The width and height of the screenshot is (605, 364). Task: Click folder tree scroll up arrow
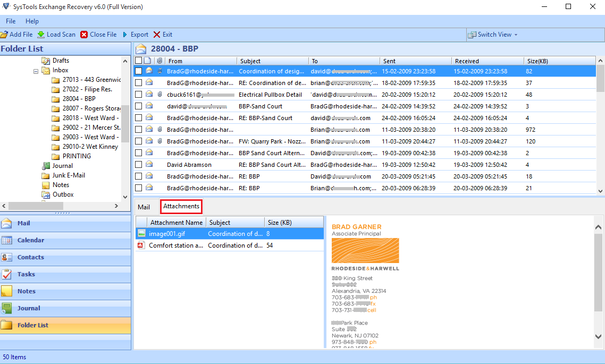pos(125,61)
